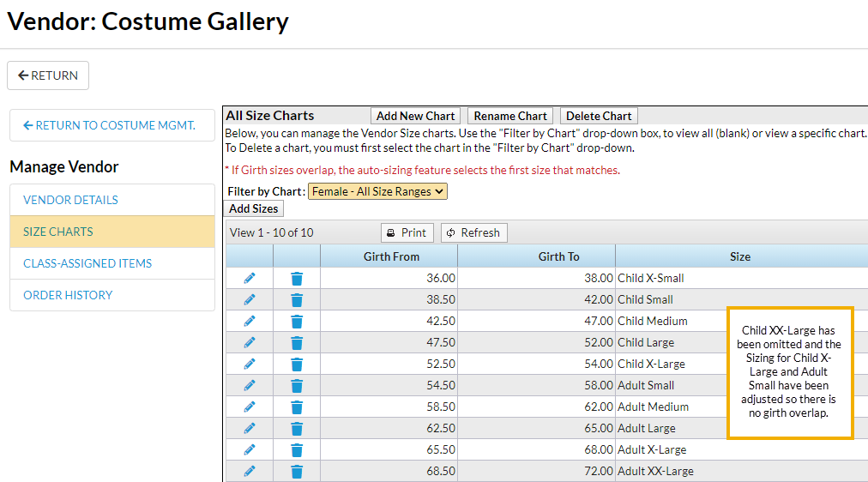
Task: Open Vendor Details section
Action: [x=112, y=200]
